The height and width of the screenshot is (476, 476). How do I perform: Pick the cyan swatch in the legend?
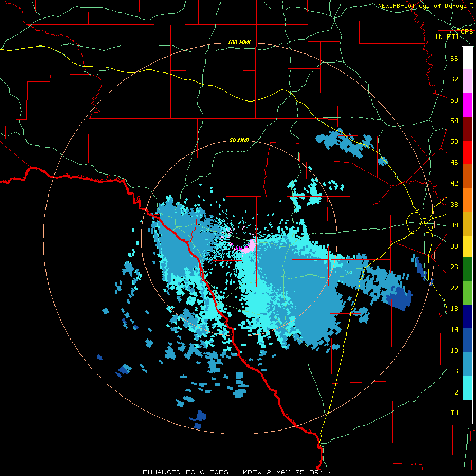pyautogui.click(x=467, y=388)
